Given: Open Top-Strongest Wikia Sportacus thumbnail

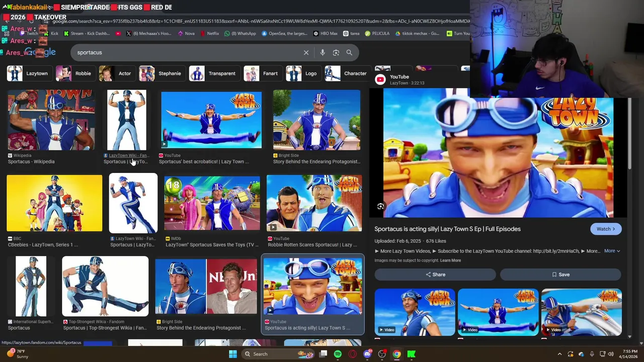Looking at the screenshot, I should tap(105, 286).
